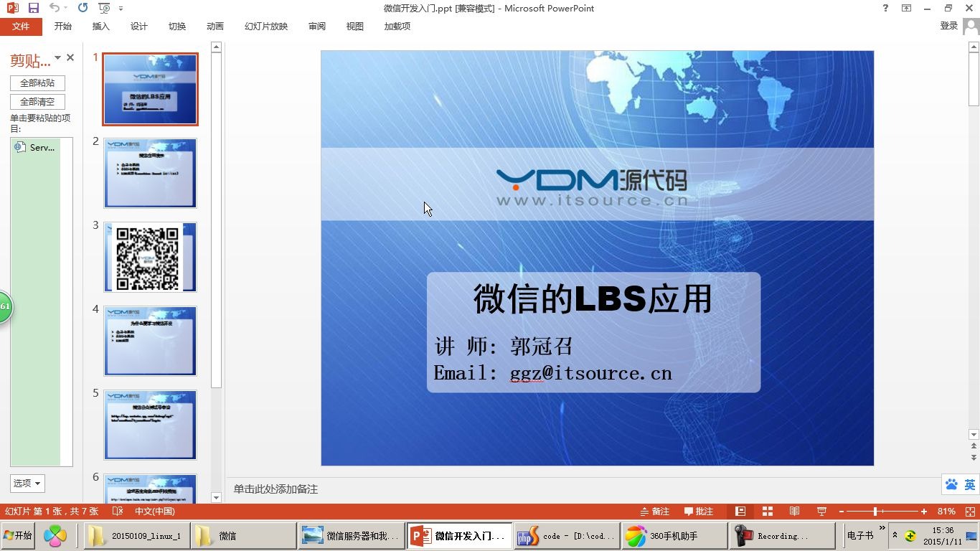This screenshot has width=980, height=551.
Task: Open the 审阅 ribbon tab
Action: 317,26
